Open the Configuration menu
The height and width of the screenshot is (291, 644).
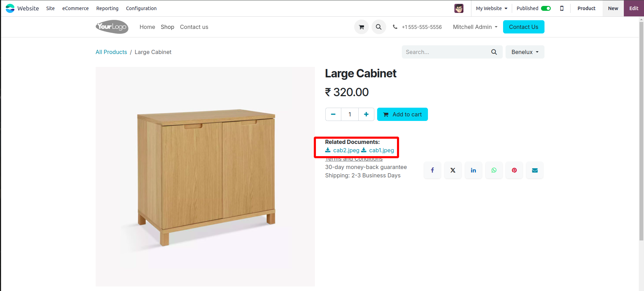(x=141, y=8)
